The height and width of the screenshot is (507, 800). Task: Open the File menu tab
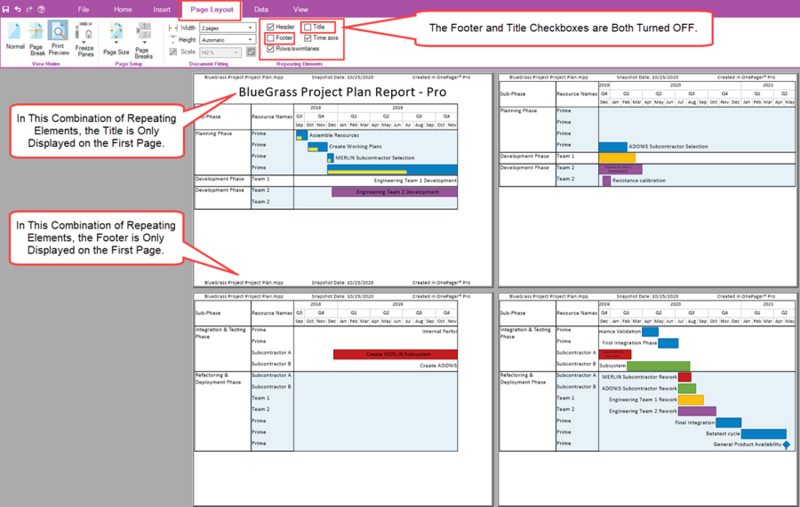[83, 9]
